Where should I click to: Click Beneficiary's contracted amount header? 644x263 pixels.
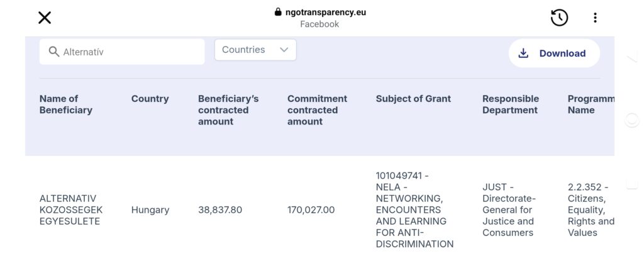[228, 110]
